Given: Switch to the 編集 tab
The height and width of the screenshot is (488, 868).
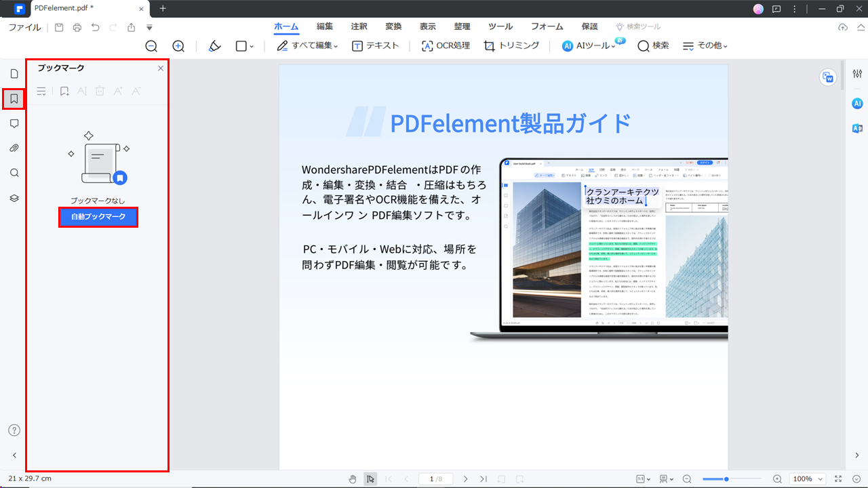Looking at the screenshot, I should 325,26.
